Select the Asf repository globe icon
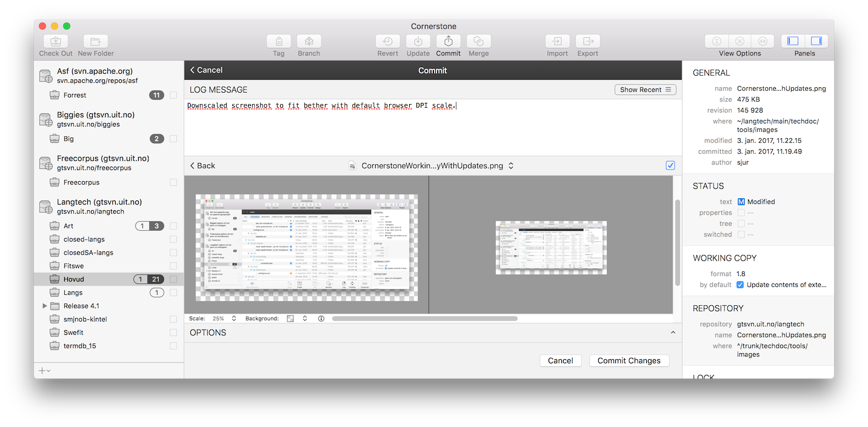The image size is (868, 427). tap(45, 76)
